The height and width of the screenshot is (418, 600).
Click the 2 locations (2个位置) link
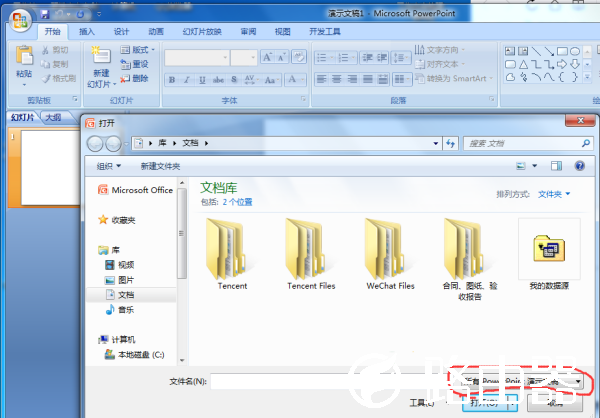click(237, 202)
